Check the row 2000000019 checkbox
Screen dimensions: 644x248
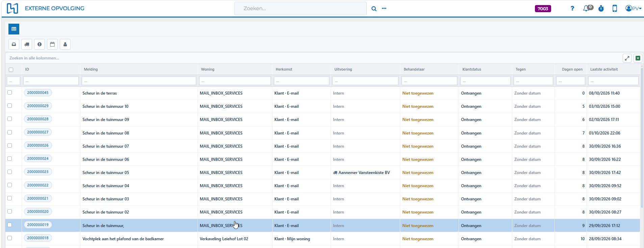coord(10,225)
